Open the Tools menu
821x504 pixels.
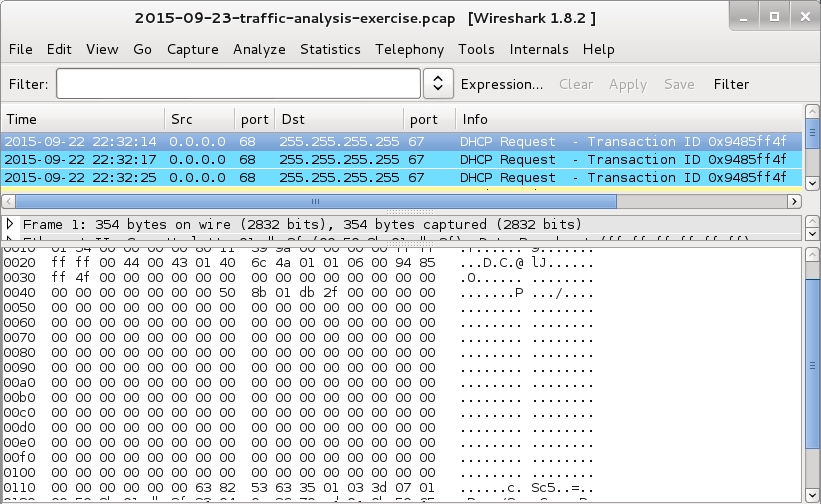tap(476, 49)
